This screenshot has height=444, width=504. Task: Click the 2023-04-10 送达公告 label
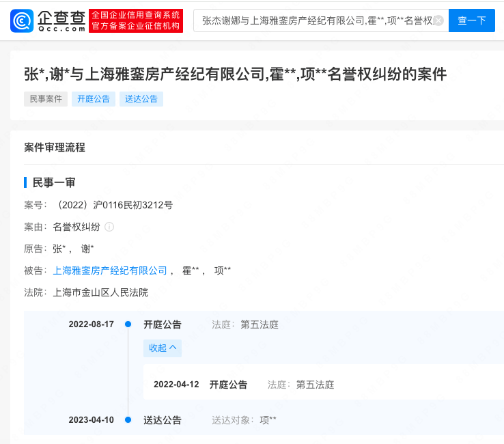tap(163, 420)
